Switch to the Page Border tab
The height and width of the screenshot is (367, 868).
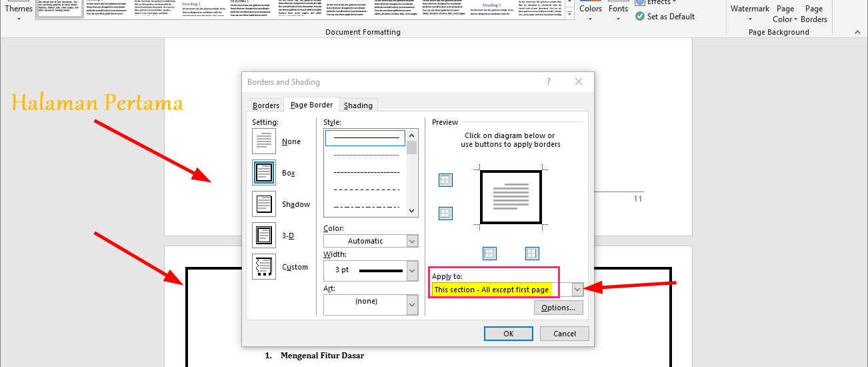pos(311,105)
